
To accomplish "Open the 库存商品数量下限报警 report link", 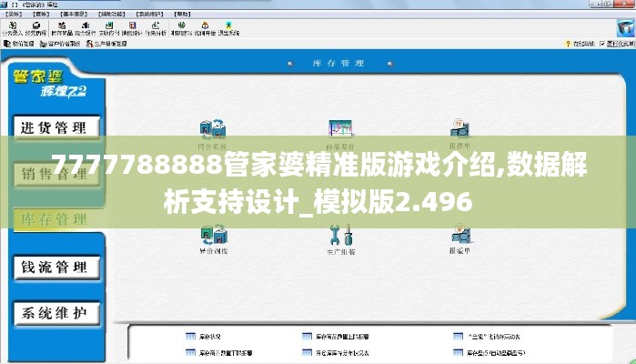I will click(219, 353).
